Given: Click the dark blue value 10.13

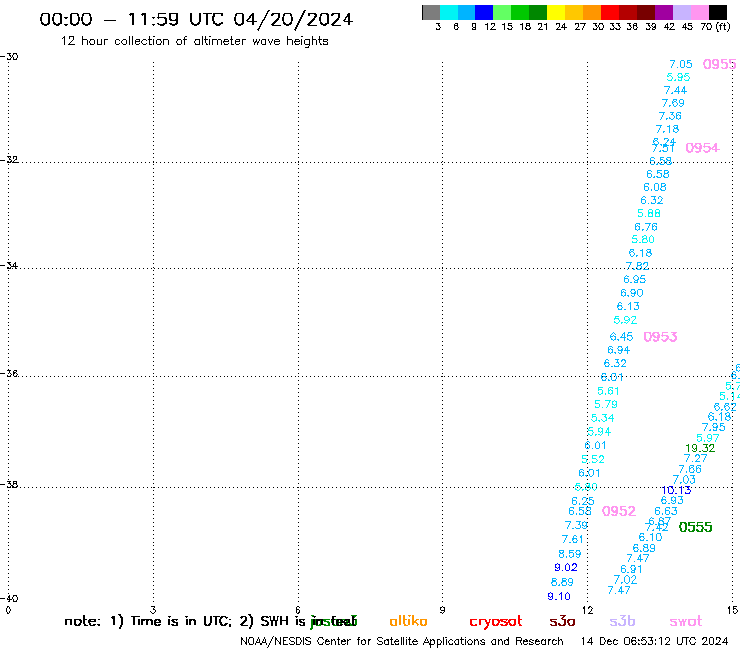Looking at the screenshot, I should [676, 490].
